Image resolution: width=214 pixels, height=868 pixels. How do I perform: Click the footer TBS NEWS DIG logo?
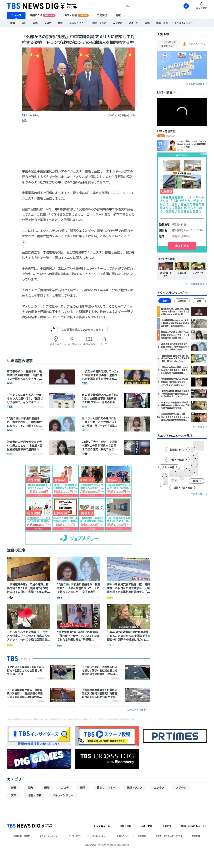(30, 825)
